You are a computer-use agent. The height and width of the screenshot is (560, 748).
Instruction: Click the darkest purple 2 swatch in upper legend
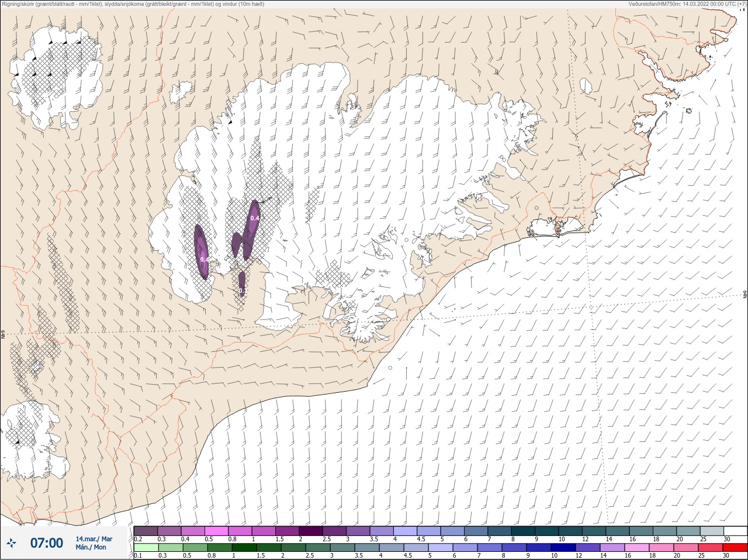coord(311,531)
